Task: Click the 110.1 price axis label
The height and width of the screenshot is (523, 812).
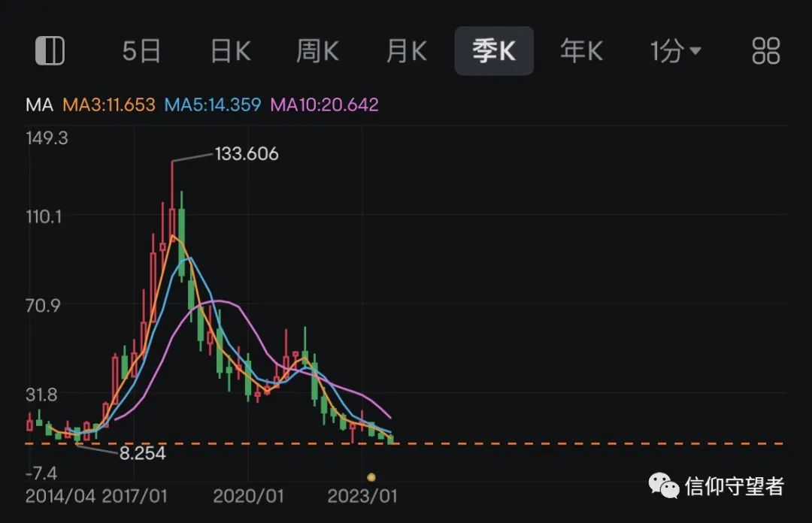Action: [x=44, y=216]
